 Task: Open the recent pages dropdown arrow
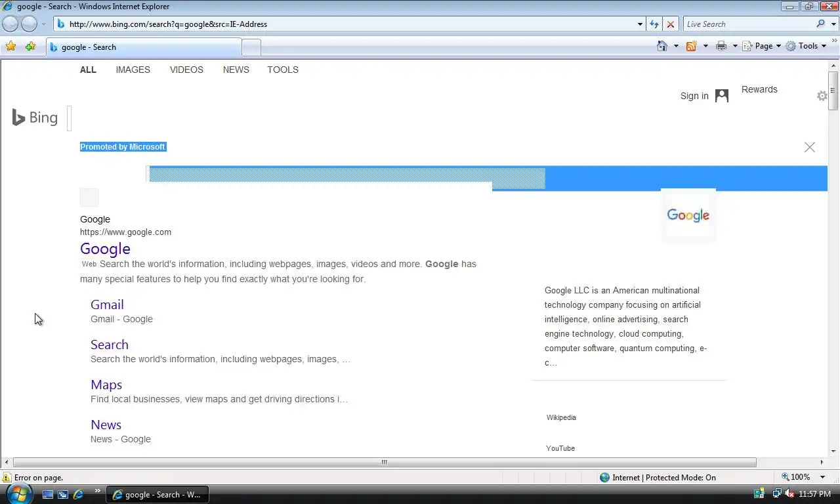click(44, 24)
